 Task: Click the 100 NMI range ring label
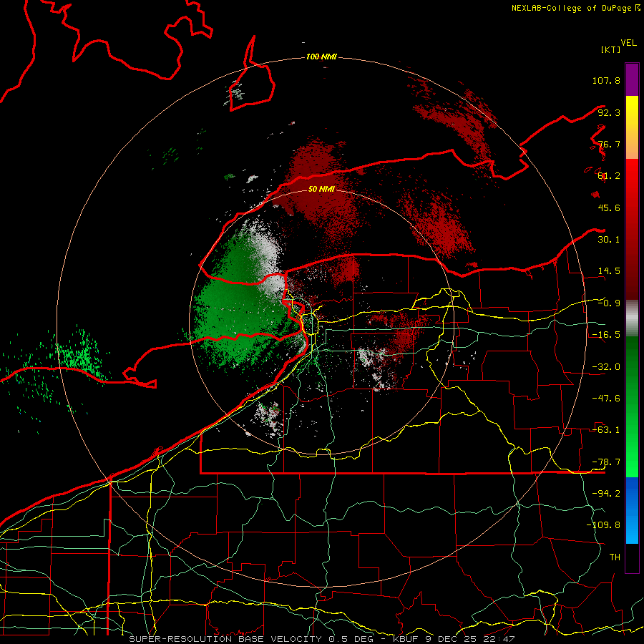pos(321,57)
